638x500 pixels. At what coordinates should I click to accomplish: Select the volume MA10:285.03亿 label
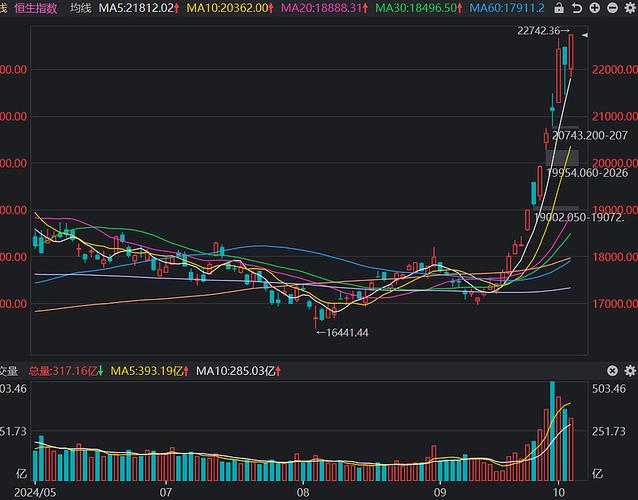pos(240,371)
